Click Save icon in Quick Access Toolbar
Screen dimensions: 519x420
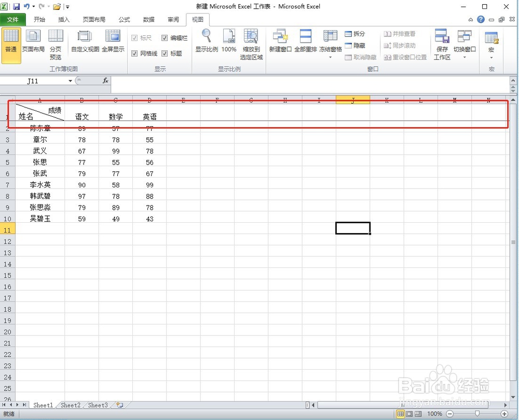pos(16,6)
